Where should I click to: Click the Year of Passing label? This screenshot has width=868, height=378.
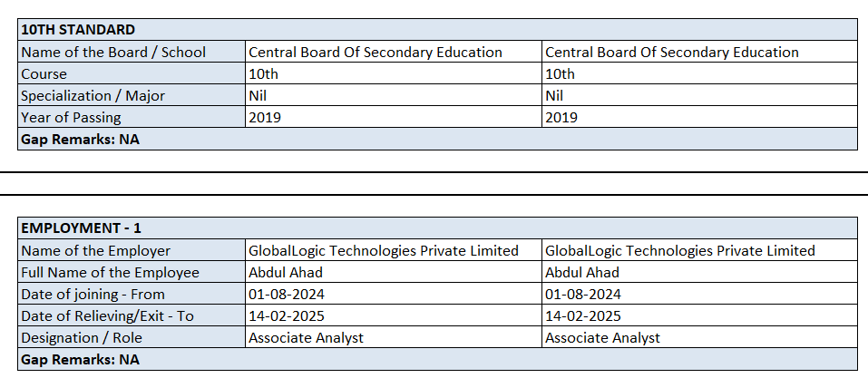(71, 117)
